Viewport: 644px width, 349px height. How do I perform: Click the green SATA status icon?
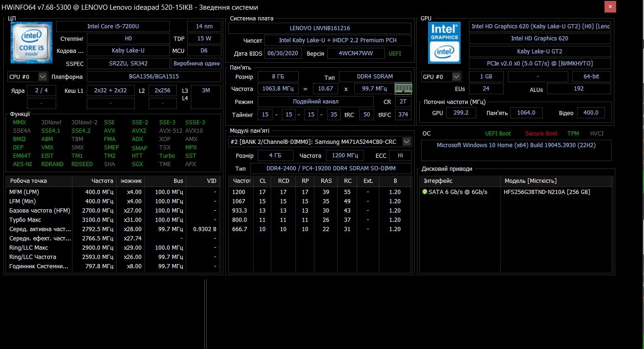[x=424, y=192]
